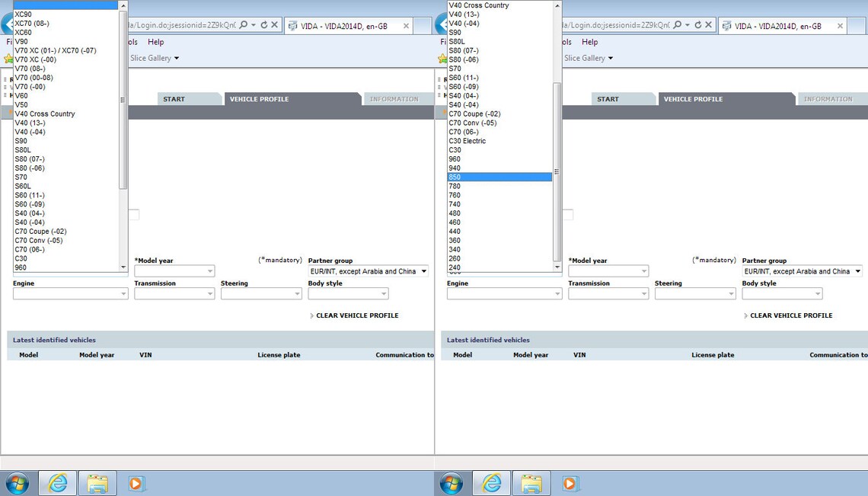The image size is (868, 496).
Task: Choose XC60 in the model list
Action: click(x=66, y=32)
